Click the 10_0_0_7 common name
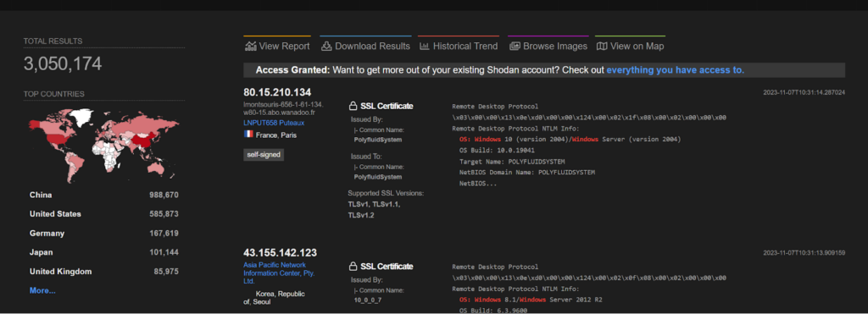The width and height of the screenshot is (868, 314). click(368, 300)
